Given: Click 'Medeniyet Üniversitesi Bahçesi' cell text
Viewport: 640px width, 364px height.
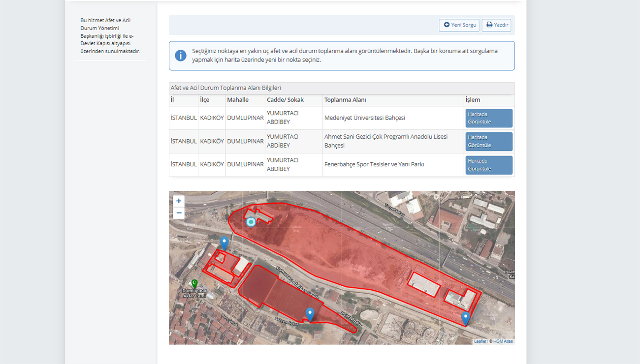Looking at the screenshot, I should coord(365,118).
